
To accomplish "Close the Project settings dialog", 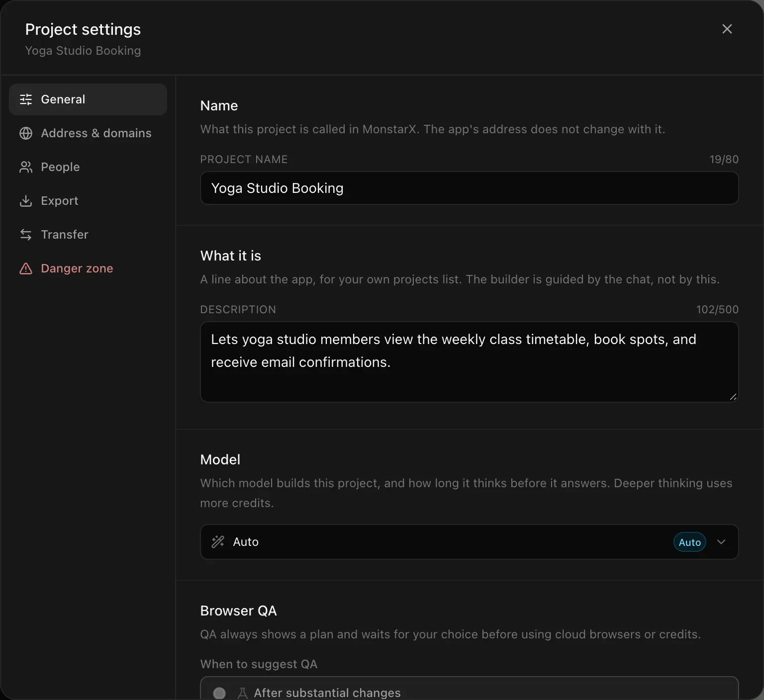I will (727, 29).
